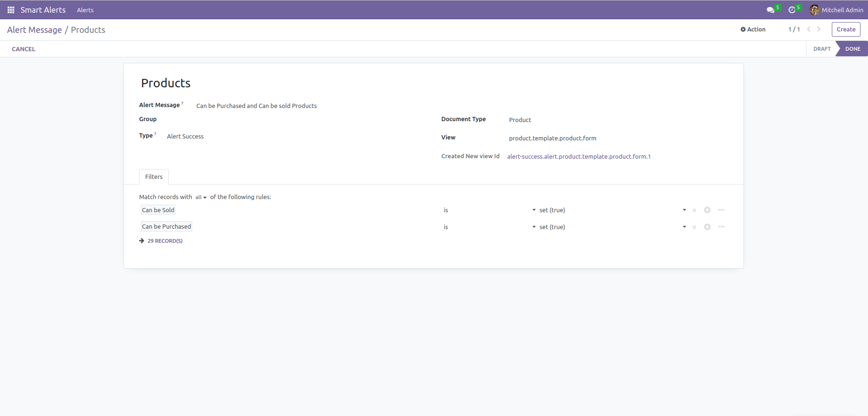Viewport: 868px width, 416px height.
Task: Click the Products record heading
Action: (166, 83)
